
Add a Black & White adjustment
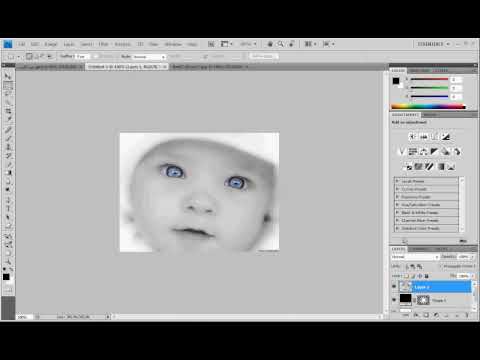[434, 152]
